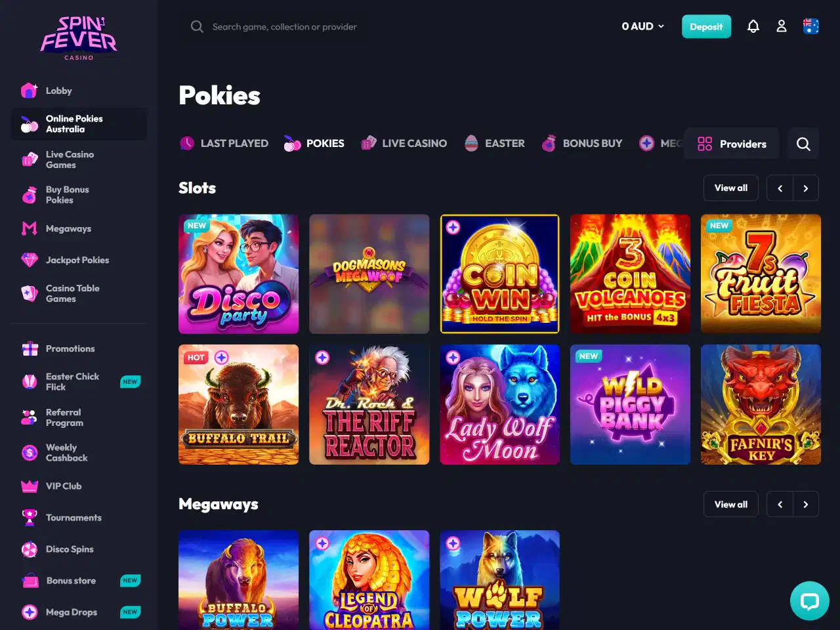Click the Spin Fever Casino logo
The image size is (840, 630).
(79, 38)
